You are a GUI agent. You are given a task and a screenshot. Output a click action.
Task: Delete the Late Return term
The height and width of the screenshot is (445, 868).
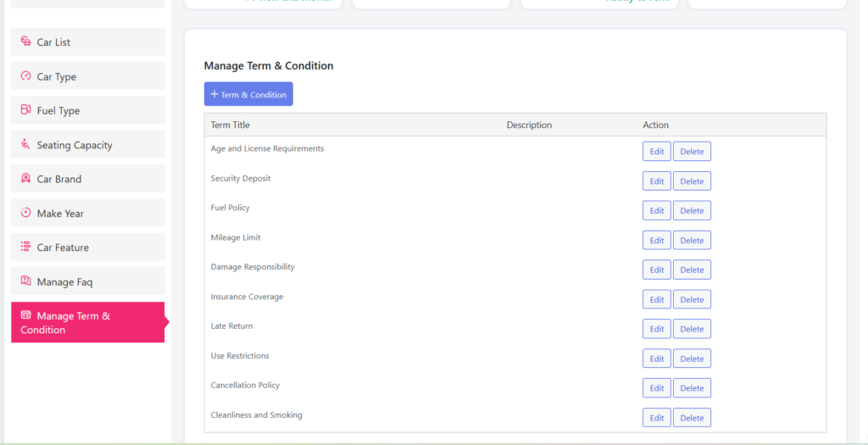(x=692, y=329)
